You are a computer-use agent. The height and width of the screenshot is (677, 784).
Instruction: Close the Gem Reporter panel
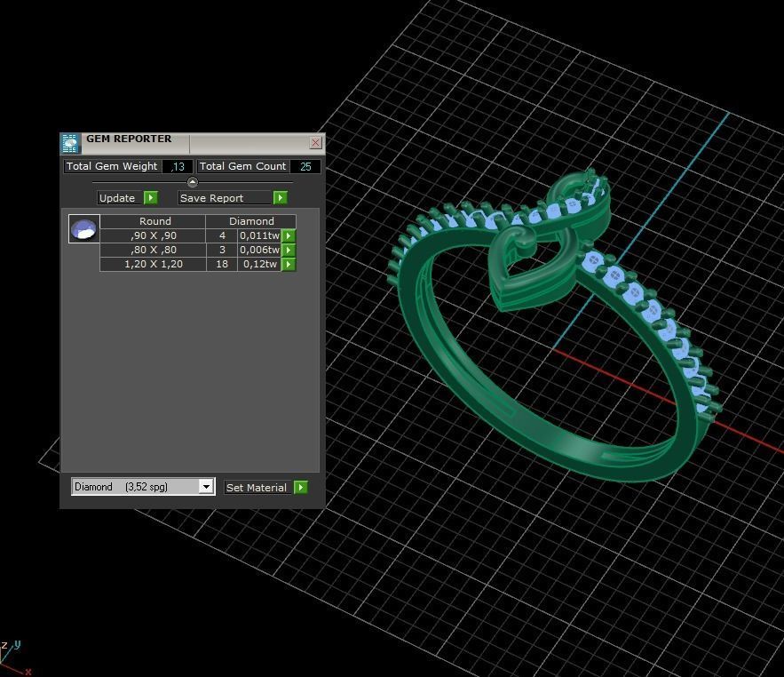315,143
